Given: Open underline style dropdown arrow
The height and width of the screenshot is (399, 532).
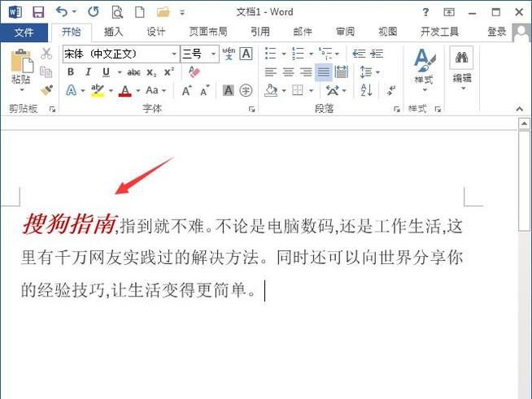Looking at the screenshot, I should coord(120,72).
